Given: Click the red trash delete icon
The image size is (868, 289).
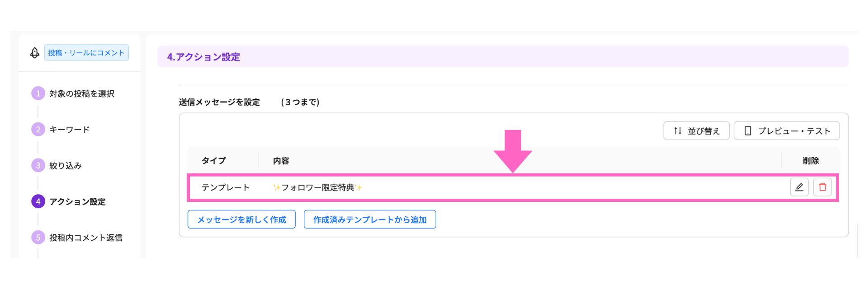Looking at the screenshot, I should tap(822, 187).
